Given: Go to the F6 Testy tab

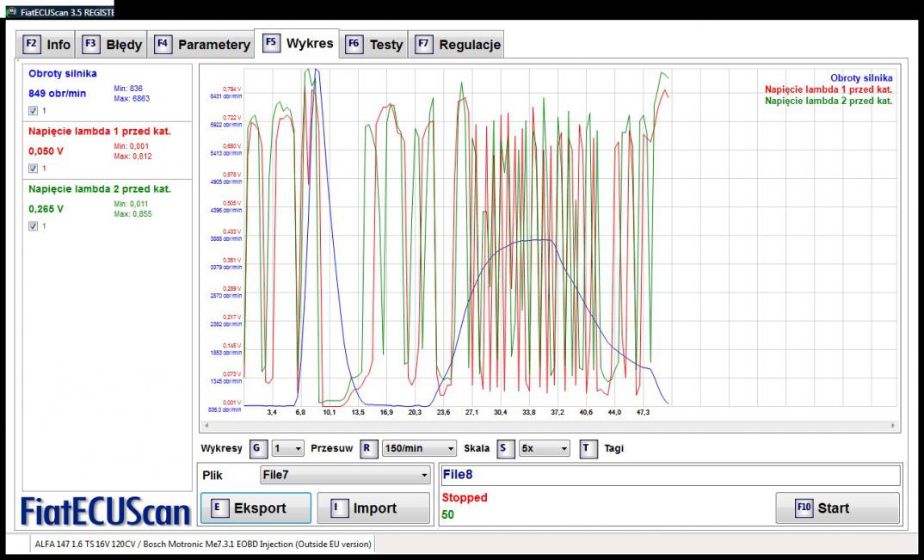Looking at the screenshot, I should (x=373, y=44).
